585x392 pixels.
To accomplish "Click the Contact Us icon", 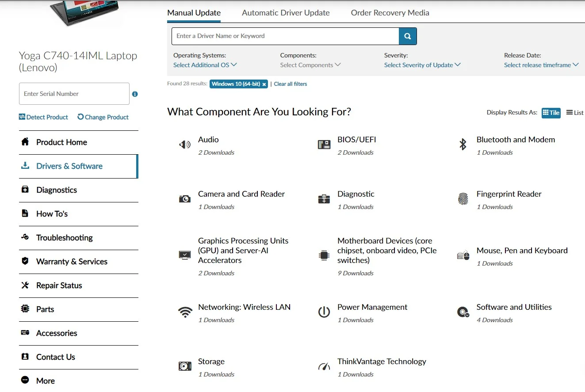I will [x=25, y=357].
